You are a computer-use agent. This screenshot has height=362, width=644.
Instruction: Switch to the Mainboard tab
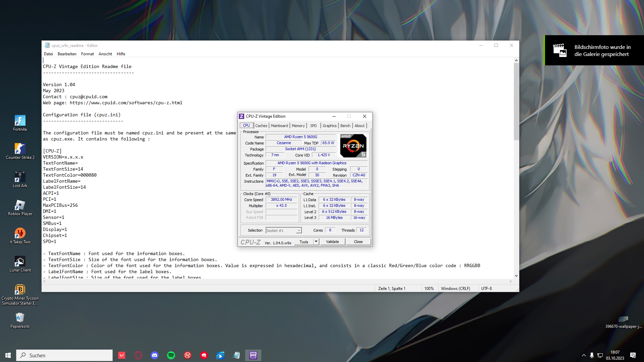(279, 126)
